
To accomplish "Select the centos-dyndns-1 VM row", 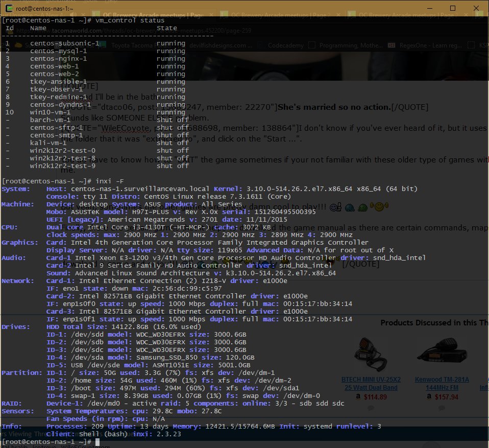I will 95,104.
